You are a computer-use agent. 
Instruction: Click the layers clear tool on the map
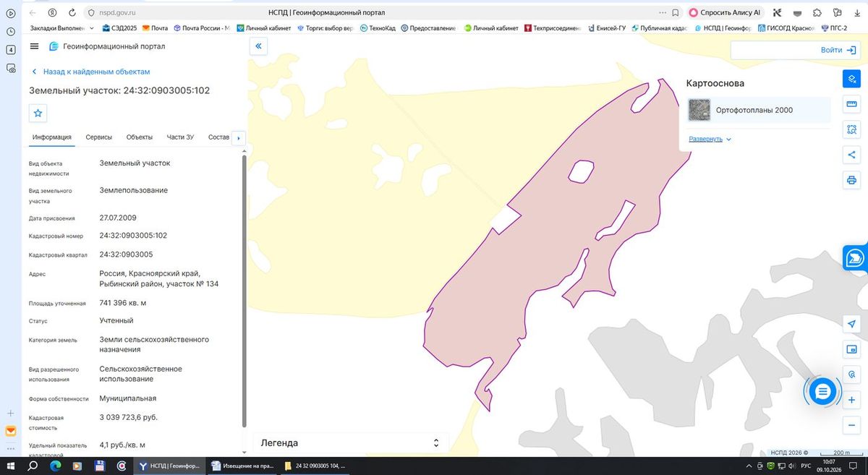(x=851, y=79)
